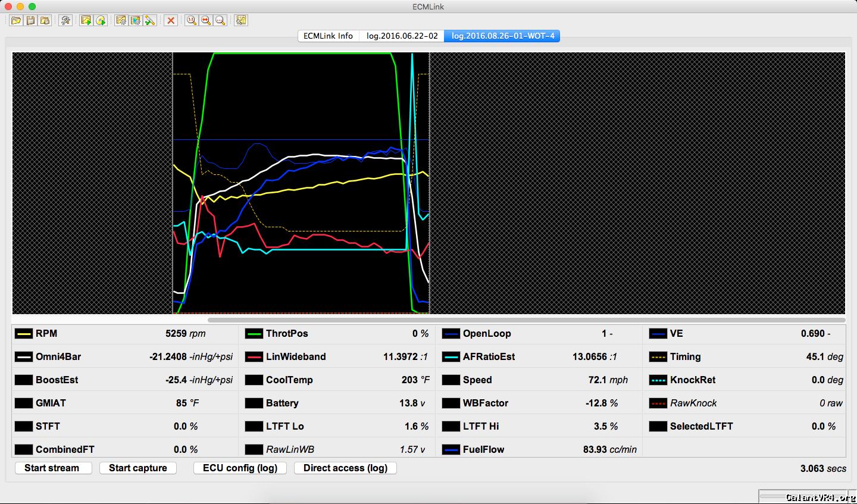Select the LTFT Hi row label

[481, 427]
